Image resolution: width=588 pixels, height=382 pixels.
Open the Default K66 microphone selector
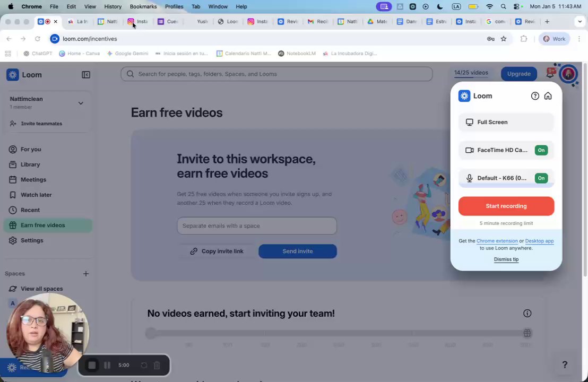pyautogui.click(x=497, y=178)
